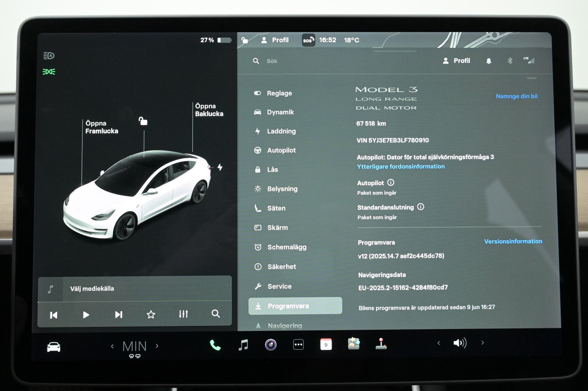Search media with magnifier icon
The height and width of the screenshot is (391, 588).
click(216, 314)
